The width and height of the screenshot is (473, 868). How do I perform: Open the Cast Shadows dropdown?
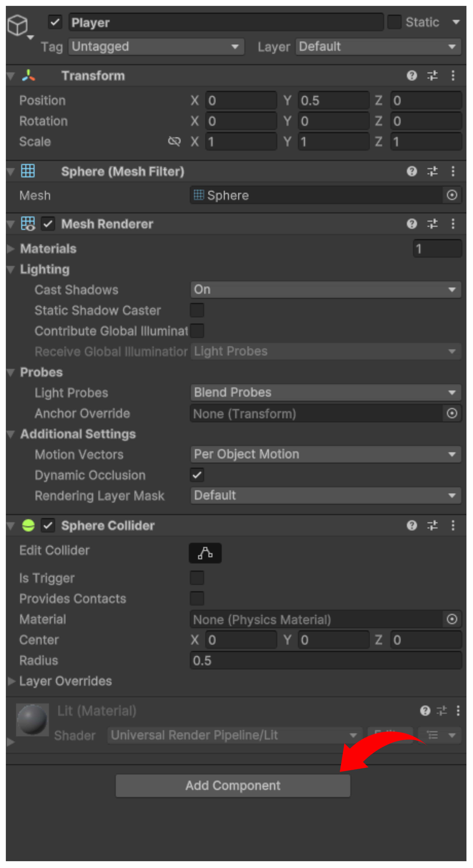click(325, 290)
